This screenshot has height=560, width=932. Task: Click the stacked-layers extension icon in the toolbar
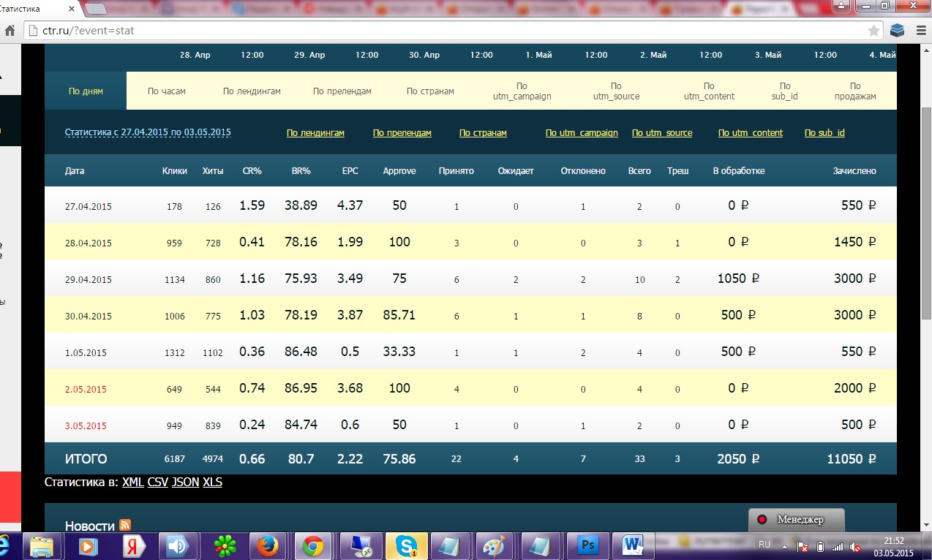pos(898,31)
